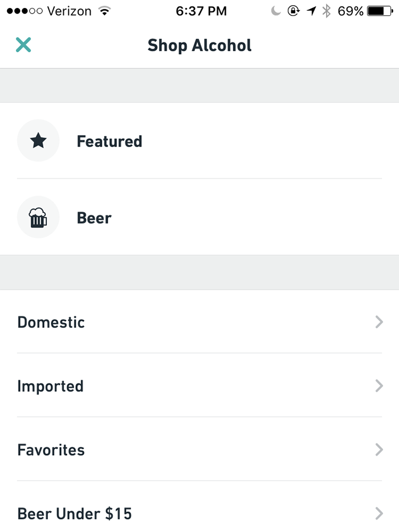Open the Featured category label

coord(109,141)
